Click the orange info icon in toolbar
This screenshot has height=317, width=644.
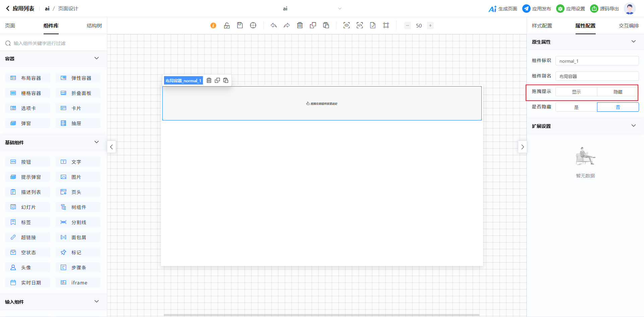click(213, 25)
